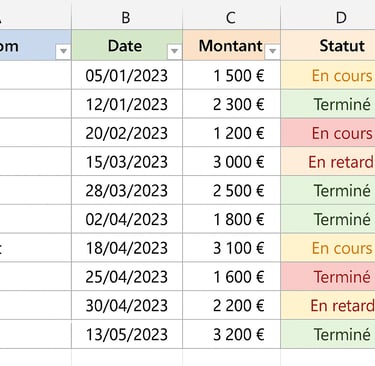
Task: Select the date cell 13/05/2023
Action: click(127, 334)
